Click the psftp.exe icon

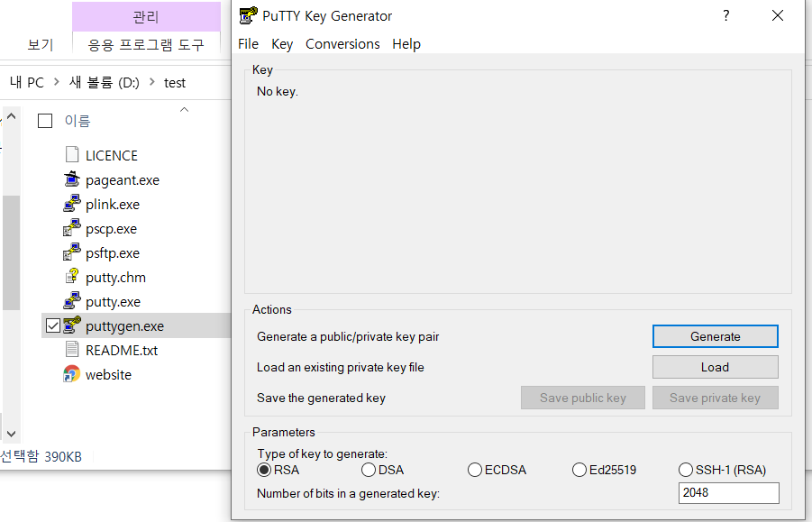(x=72, y=252)
